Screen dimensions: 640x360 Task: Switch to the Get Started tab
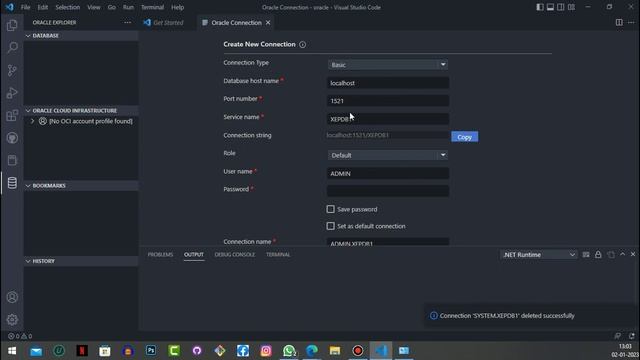168,22
